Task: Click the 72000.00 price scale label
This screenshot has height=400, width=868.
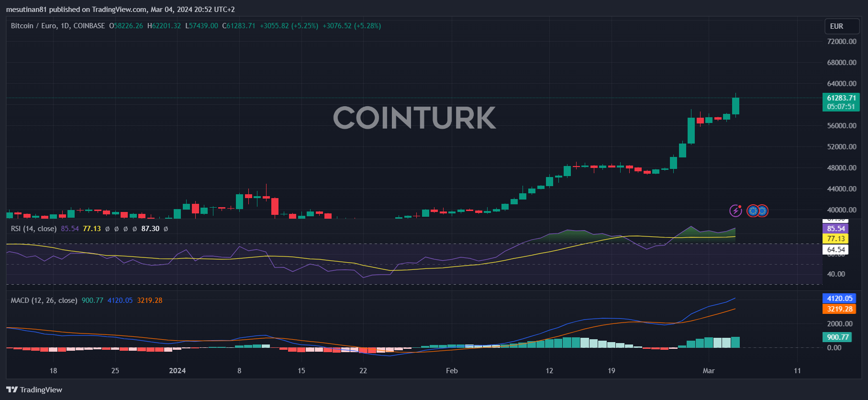Action: click(x=842, y=42)
